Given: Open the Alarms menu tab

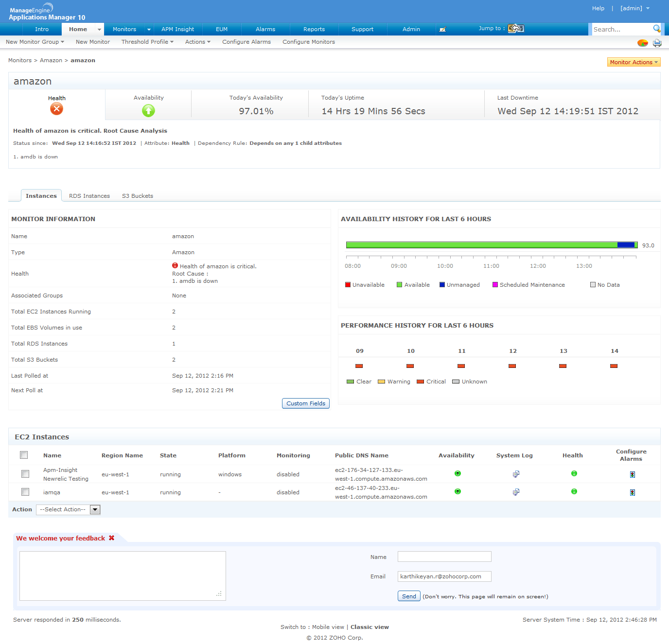Looking at the screenshot, I should tap(265, 29).
